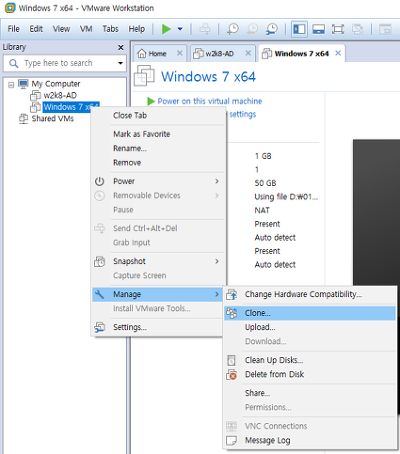Click the Manage wrench icon
The height and width of the screenshot is (454, 400).
coord(99,294)
